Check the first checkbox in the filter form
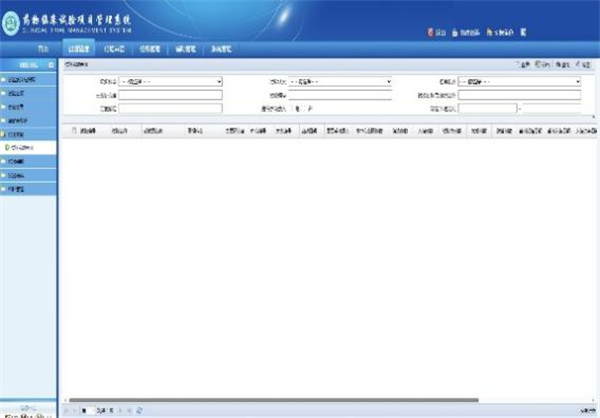This screenshot has width=600, height=418. [x=292, y=108]
